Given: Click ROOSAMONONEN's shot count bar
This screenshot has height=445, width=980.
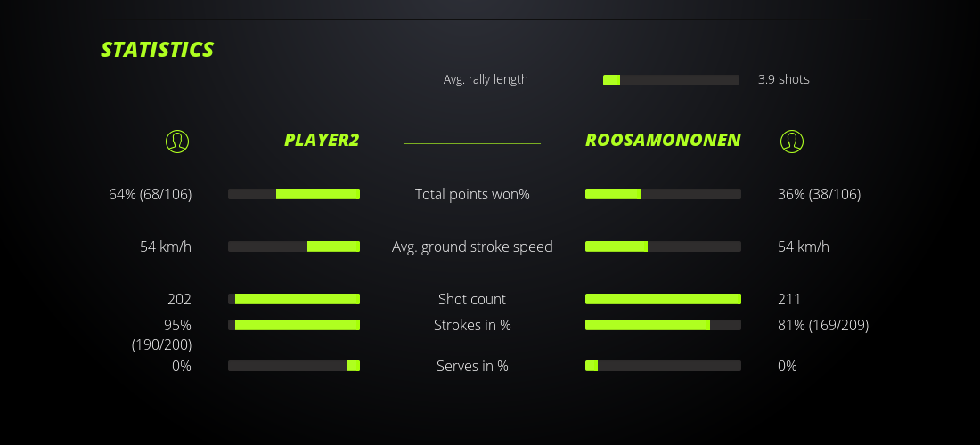Looking at the screenshot, I should pos(663,299).
